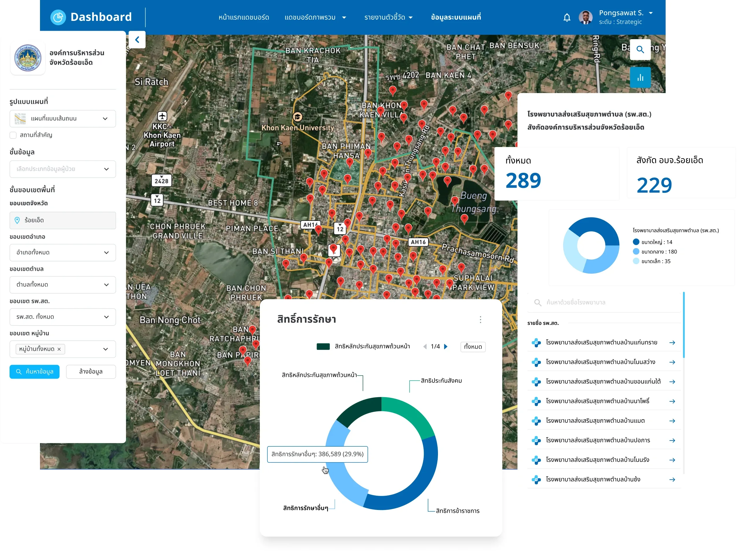The width and height of the screenshot is (756, 554).
Task: Remove the หมู่บ้านทั้งหมด tag
Action: click(x=59, y=349)
